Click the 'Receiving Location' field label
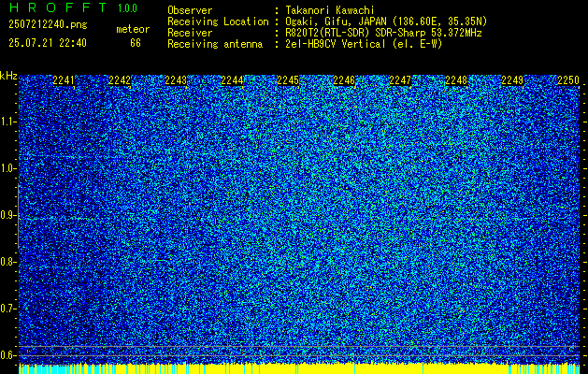 tap(218, 22)
